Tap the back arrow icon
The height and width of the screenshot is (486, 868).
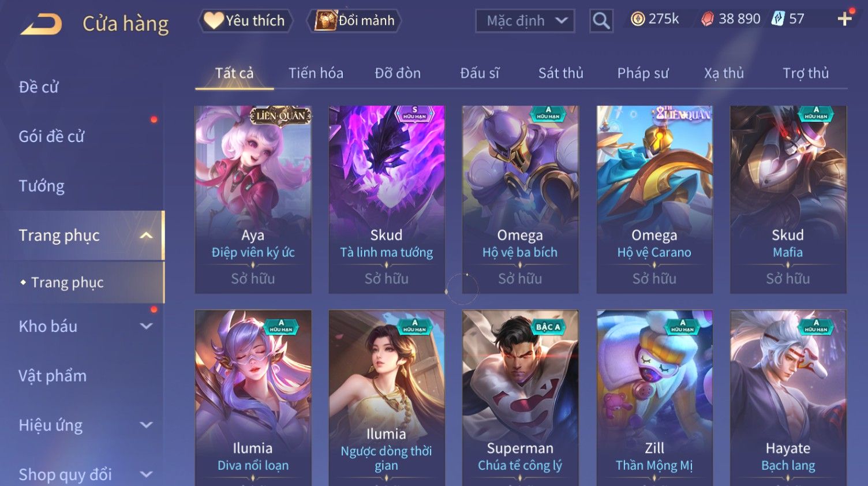point(42,24)
